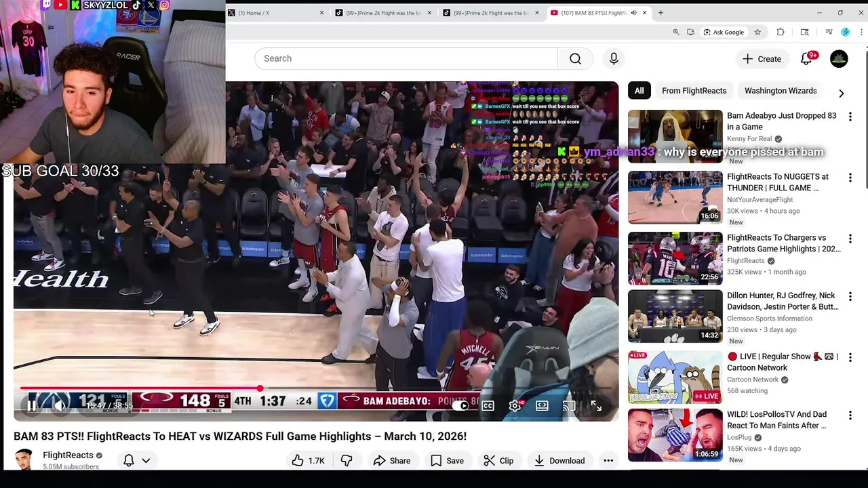Open the Chrome three-dot menu

tap(861, 32)
